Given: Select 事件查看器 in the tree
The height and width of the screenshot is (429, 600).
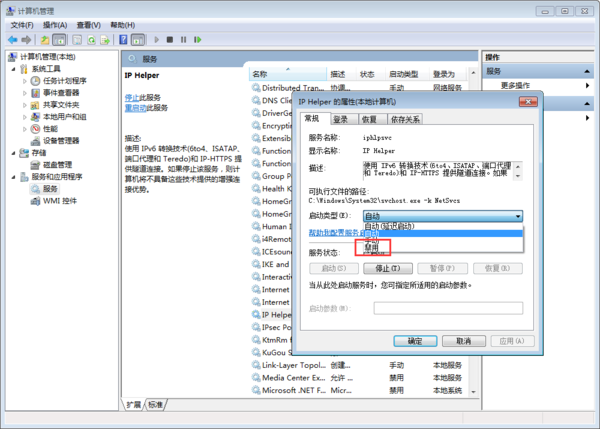Looking at the screenshot, I should 61,93.
